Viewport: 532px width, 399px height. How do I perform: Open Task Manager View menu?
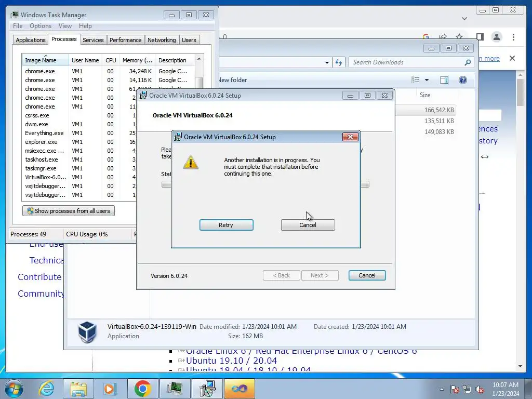[65, 26]
